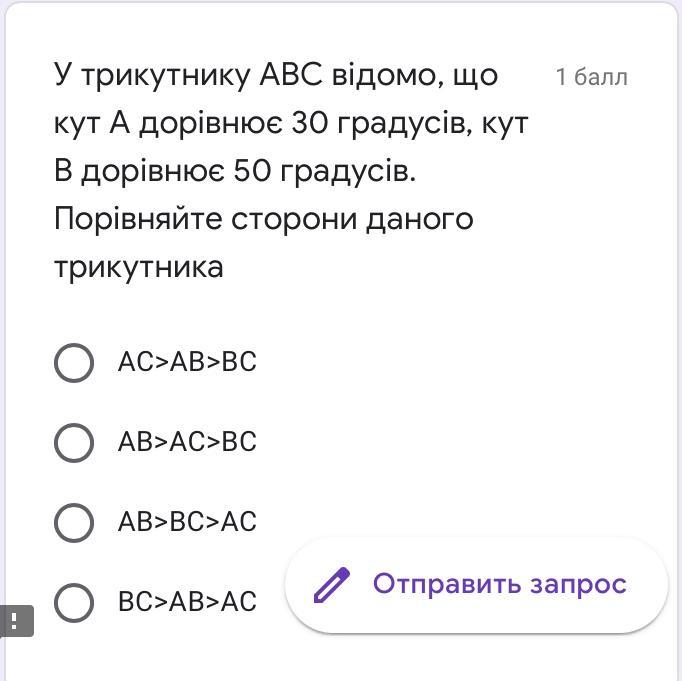Mark the AB>BC>AC radio option
682x681 pixels.
click(x=74, y=522)
